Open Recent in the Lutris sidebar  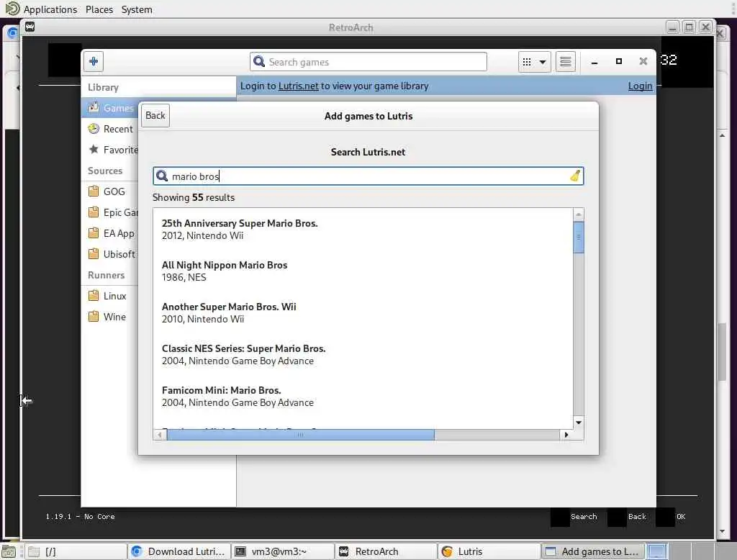pyautogui.click(x=111, y=129)
